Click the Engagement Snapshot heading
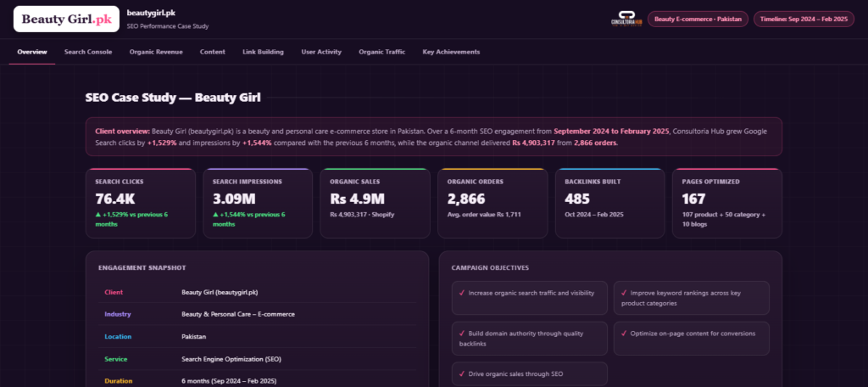 coord(142,268)
